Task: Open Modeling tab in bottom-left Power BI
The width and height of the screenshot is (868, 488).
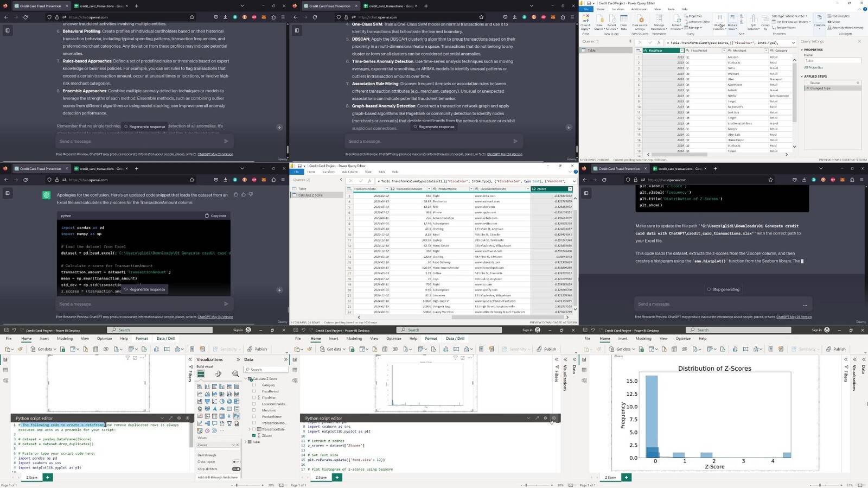Action: [x=65, y=338]
